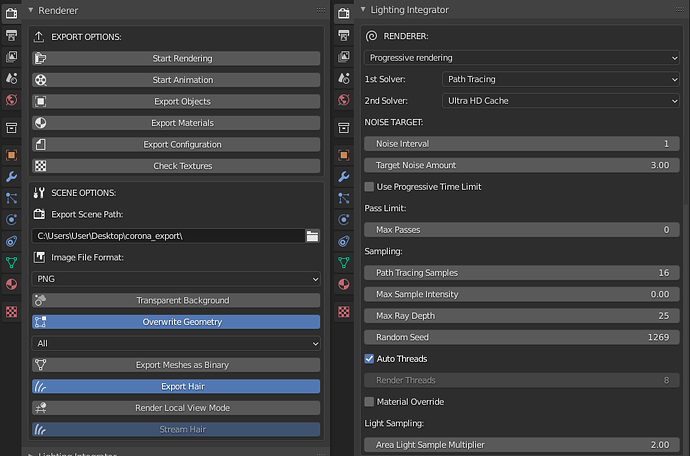Open PNG image file format dropdown
The height and width of the screenshot is (456, 690).
pos(176,279)
